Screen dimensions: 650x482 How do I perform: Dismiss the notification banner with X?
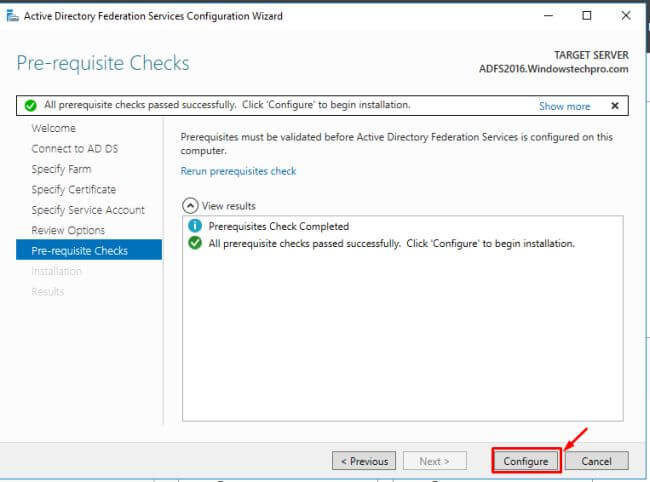615,106
